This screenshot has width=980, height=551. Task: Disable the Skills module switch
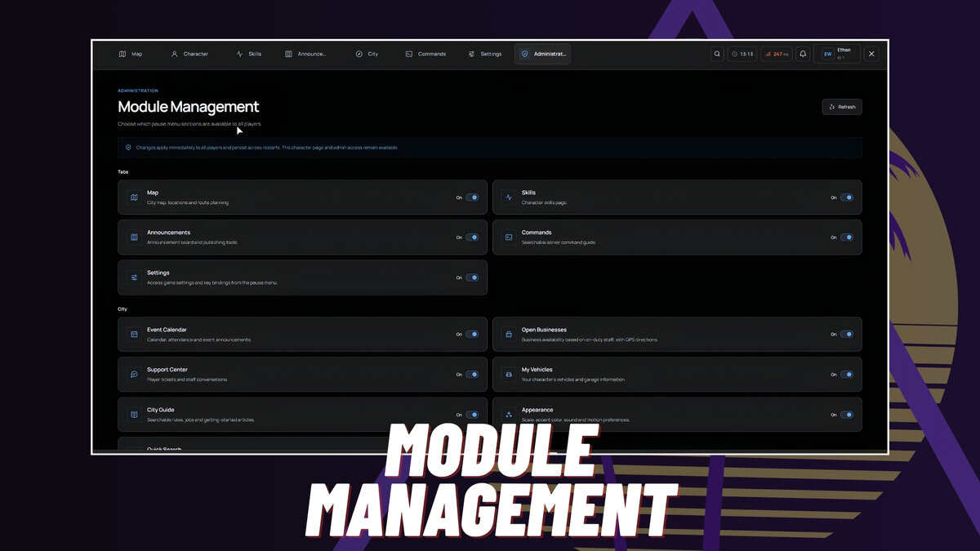(x=847, y=198)
